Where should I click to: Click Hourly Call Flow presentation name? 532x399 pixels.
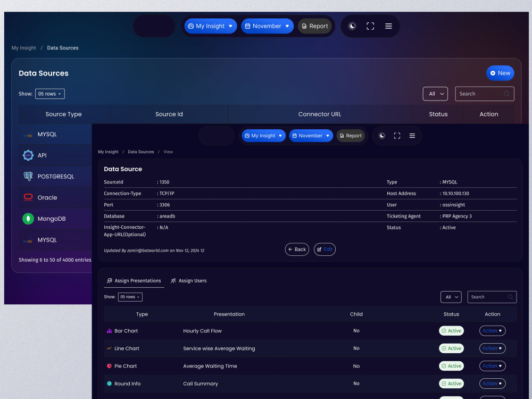point(202,331)
